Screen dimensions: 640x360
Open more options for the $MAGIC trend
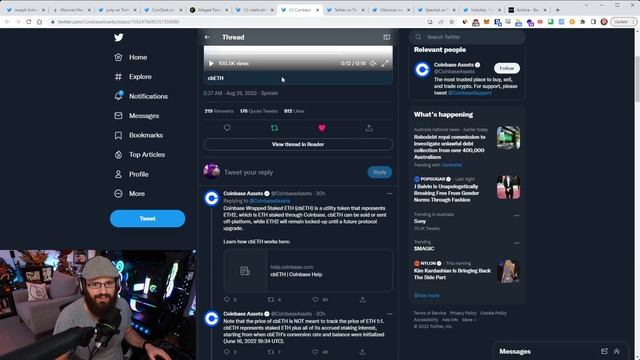tap(517, 243)
